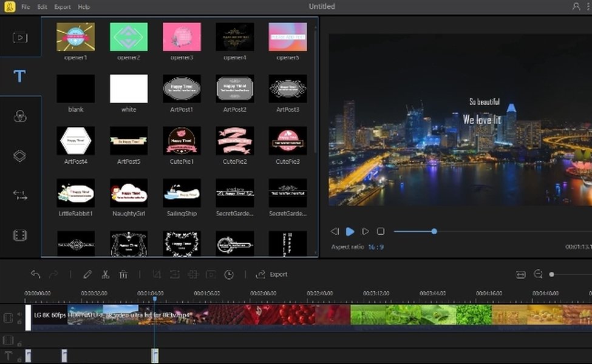This screenshot has height=364, width=592.
Task: Open the File menu
Action: [26, 7]
